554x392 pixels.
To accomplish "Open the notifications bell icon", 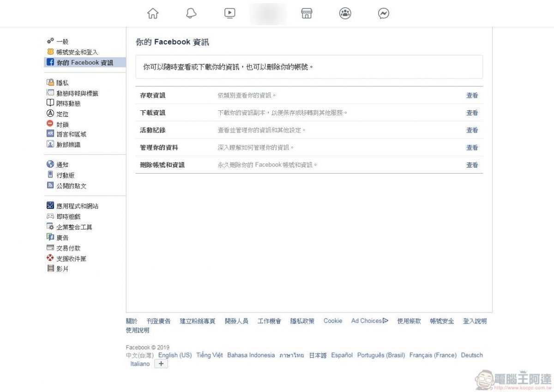I will pos(191,13).
